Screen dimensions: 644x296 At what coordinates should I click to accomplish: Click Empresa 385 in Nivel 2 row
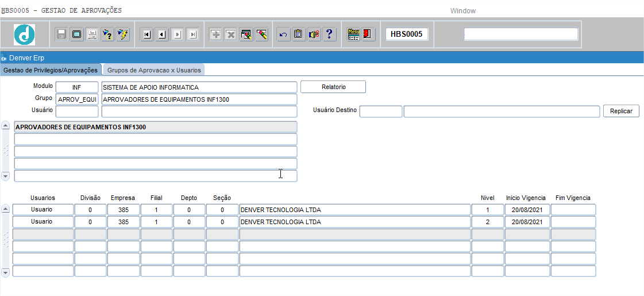pyautogui.click(x=123, y=222)
